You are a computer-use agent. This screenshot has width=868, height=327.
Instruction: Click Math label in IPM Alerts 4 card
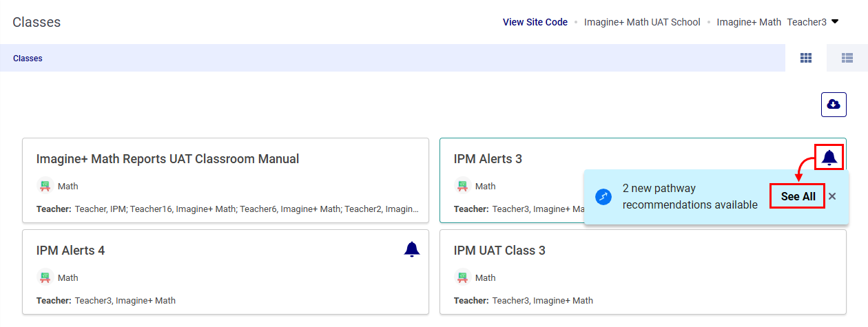click(x=68, y=277)
